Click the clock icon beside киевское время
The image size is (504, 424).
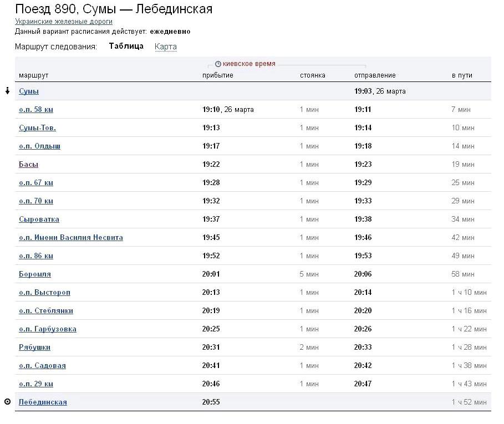(x=218, y=64)
